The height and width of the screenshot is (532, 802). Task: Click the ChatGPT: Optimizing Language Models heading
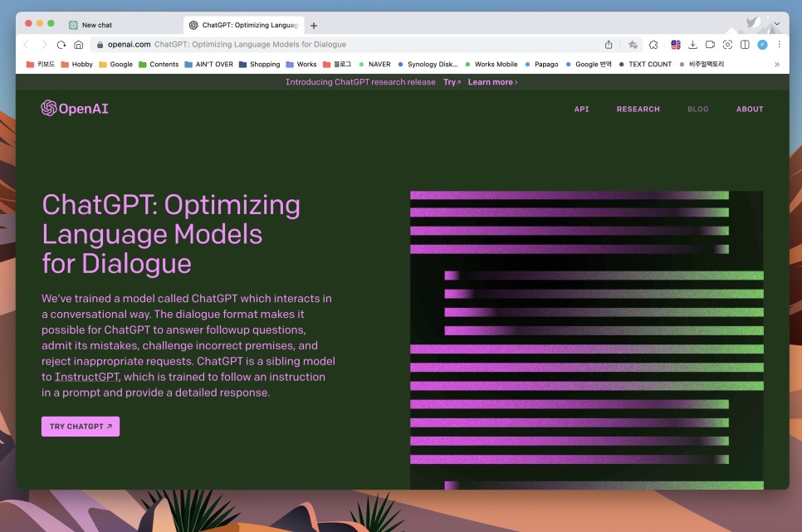[x=171, y=234]
